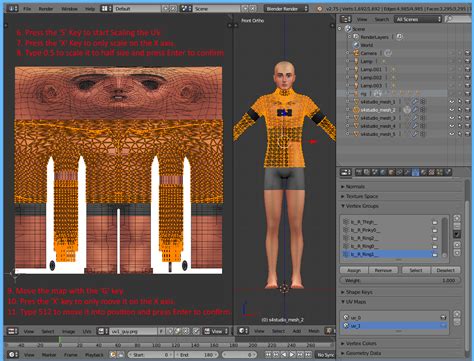This screenshot has height=361, width=474.
Task: Adjust the Weight slider
Action: (400, 280)
